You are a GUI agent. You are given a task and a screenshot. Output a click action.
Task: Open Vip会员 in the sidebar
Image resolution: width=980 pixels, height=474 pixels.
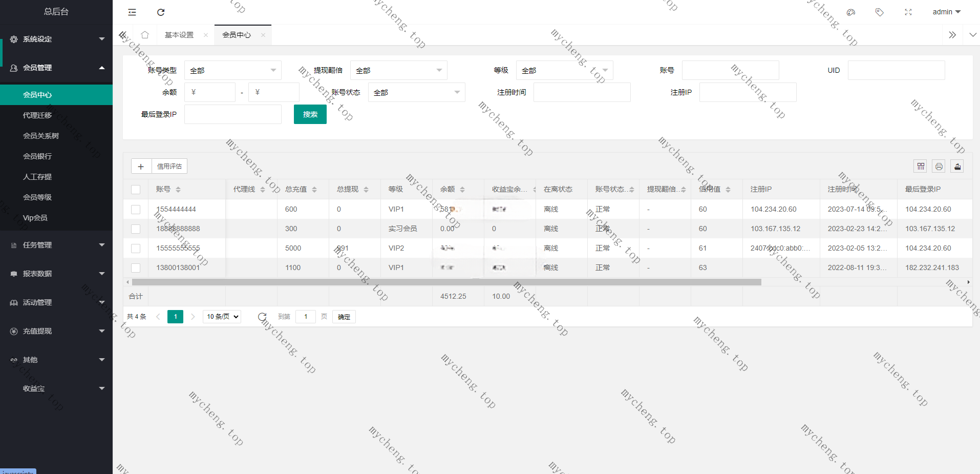56,218
